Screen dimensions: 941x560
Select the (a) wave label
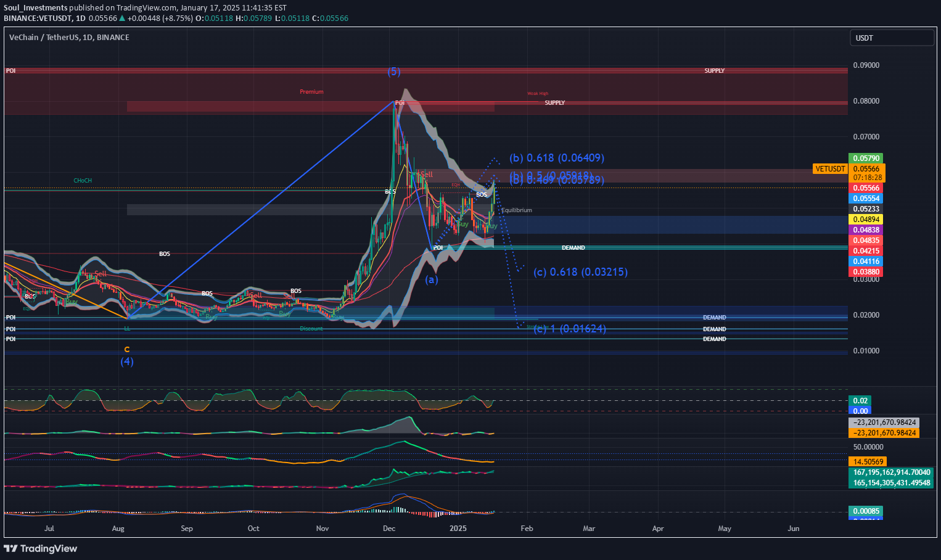(x=432, y=279)
